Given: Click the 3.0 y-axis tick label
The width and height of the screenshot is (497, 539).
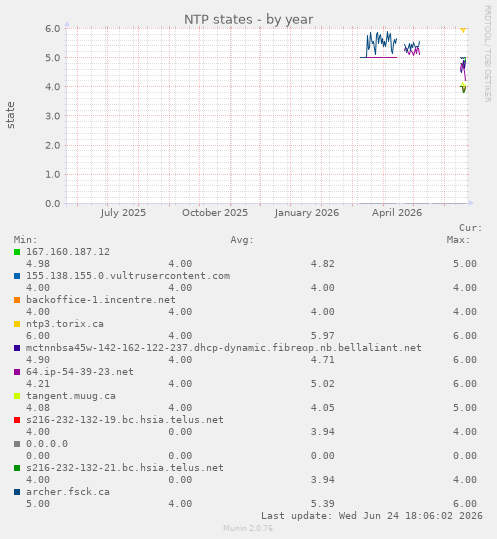Looking at the screenshot, I should pyautogui.click(x=53, y=116).
